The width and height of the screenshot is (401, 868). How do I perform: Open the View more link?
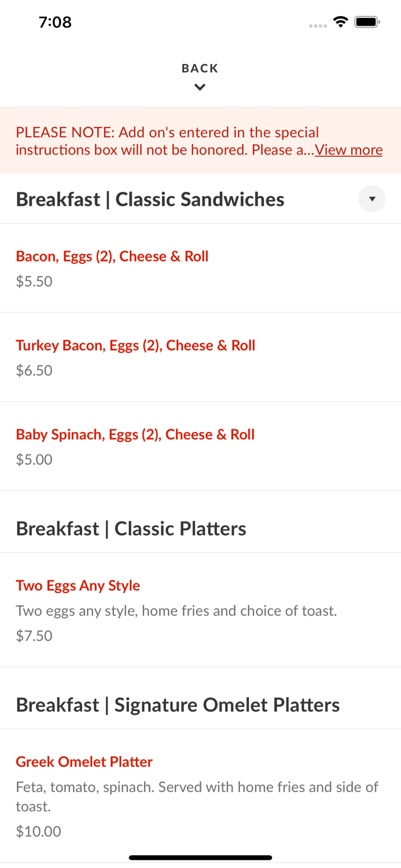(x=348, y=150)
